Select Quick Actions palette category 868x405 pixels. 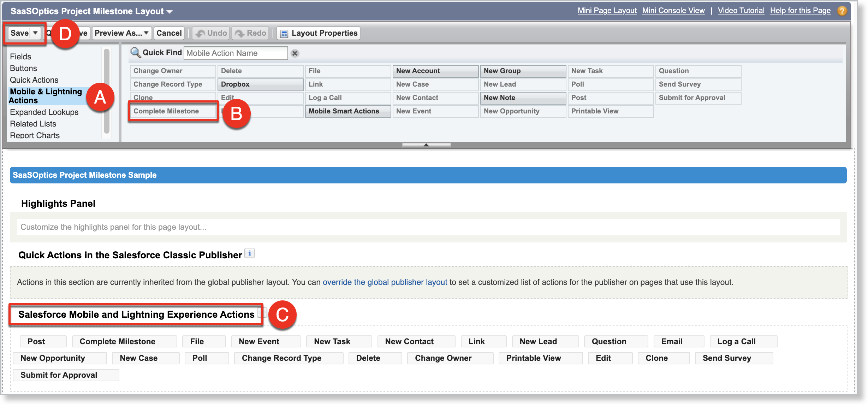click(34, 80)
